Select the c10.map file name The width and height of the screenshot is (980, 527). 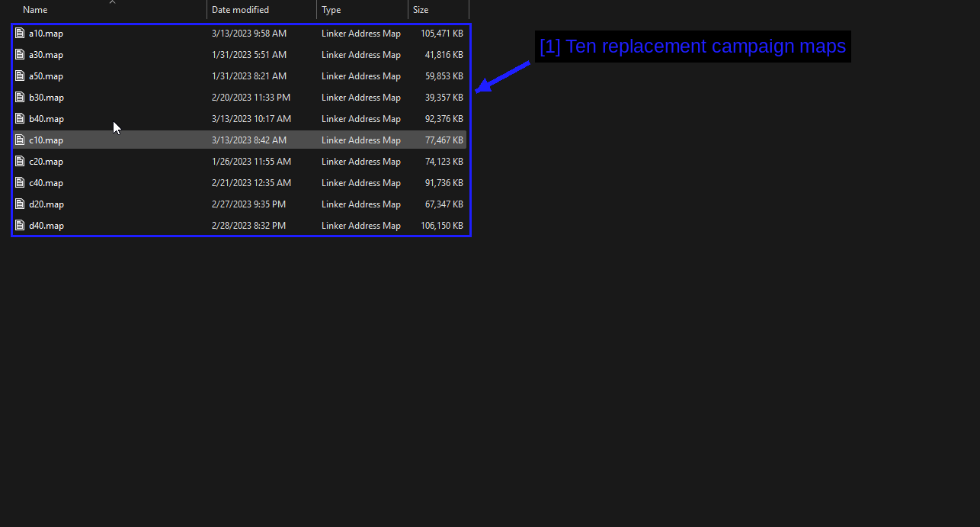pos(46,140)
